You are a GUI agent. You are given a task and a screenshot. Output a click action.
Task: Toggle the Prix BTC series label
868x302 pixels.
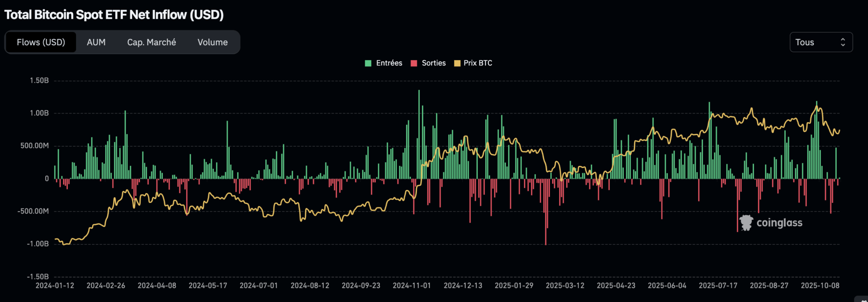(x=478, y=63)
